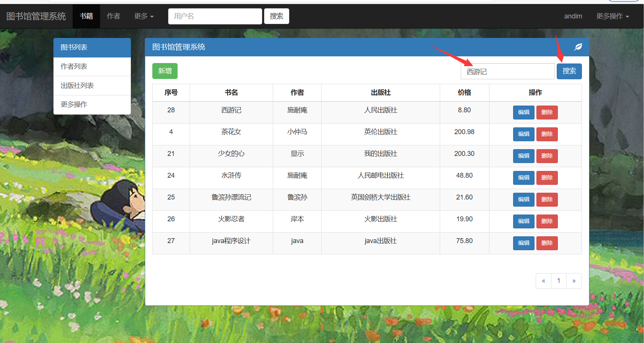This screenshot has width=644, height=343.
Task: Delete the 鲁滨孙漂流记 book row
Action: 547,199
